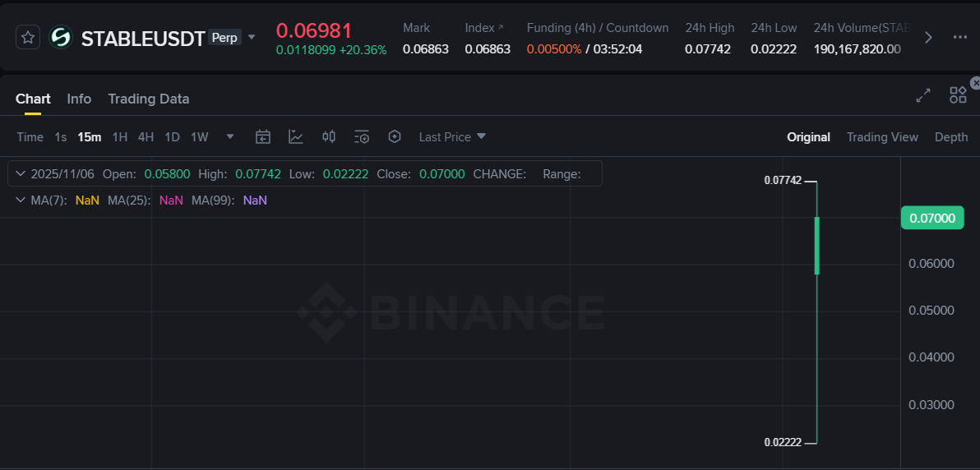Switch to the Depth chart
Screen dimensions: 980x470
[951, 137]
